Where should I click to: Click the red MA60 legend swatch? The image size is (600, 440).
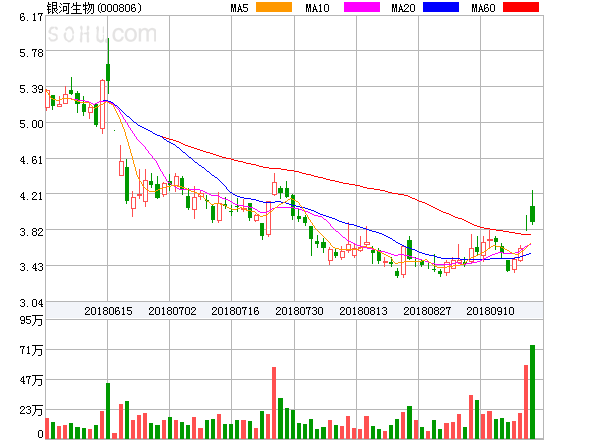(x=520, y=8)
